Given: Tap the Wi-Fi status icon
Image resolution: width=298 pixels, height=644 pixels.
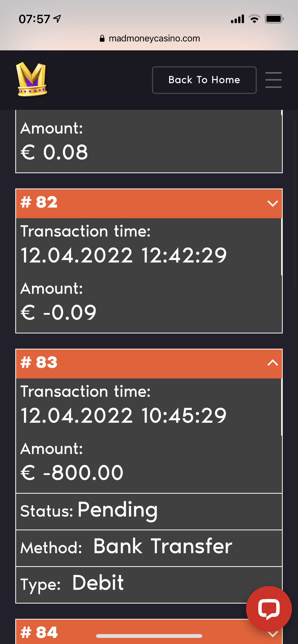Looking at the screenshot, I should pyautogui.click(x=254, y=19).
